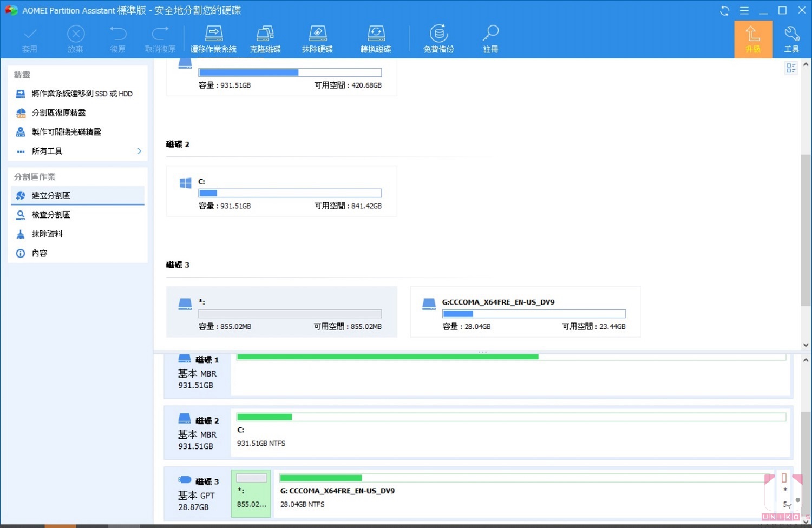812x528 pixels.
Task: Click G: usage bar in 磁碟 3 card
Action: (x=534, y=314)
